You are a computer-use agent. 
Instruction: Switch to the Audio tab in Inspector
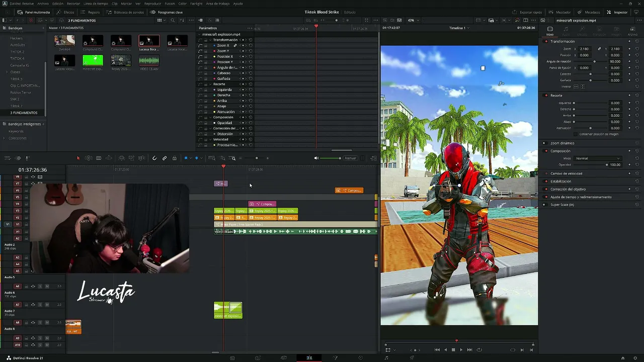pyautogui.click(x=566, y=31)
